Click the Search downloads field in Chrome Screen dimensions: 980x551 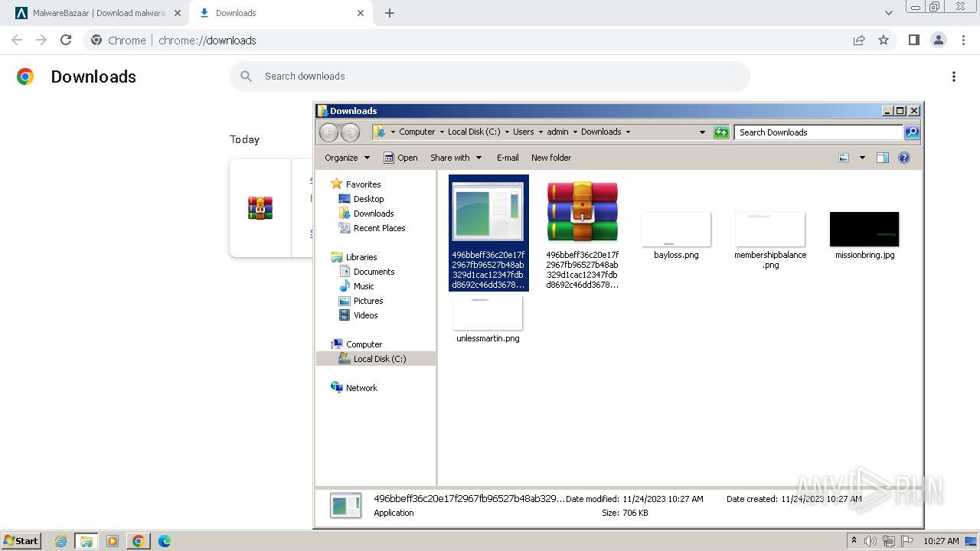490,77
